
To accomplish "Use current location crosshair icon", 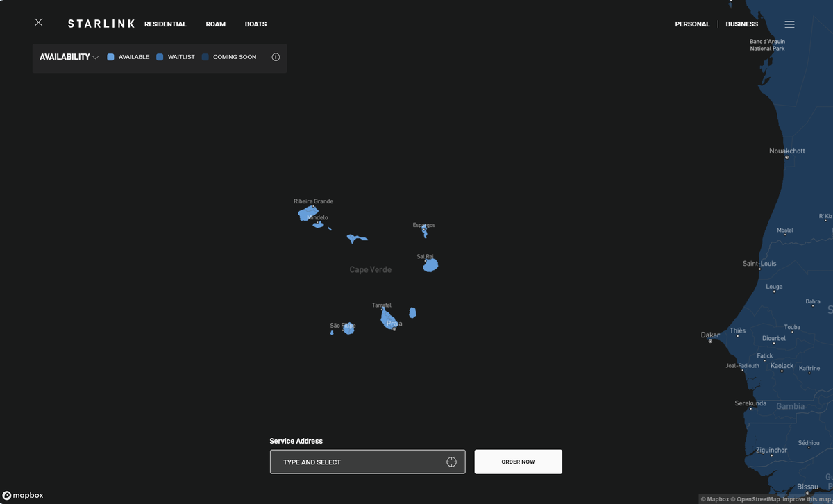I will 451,462.
